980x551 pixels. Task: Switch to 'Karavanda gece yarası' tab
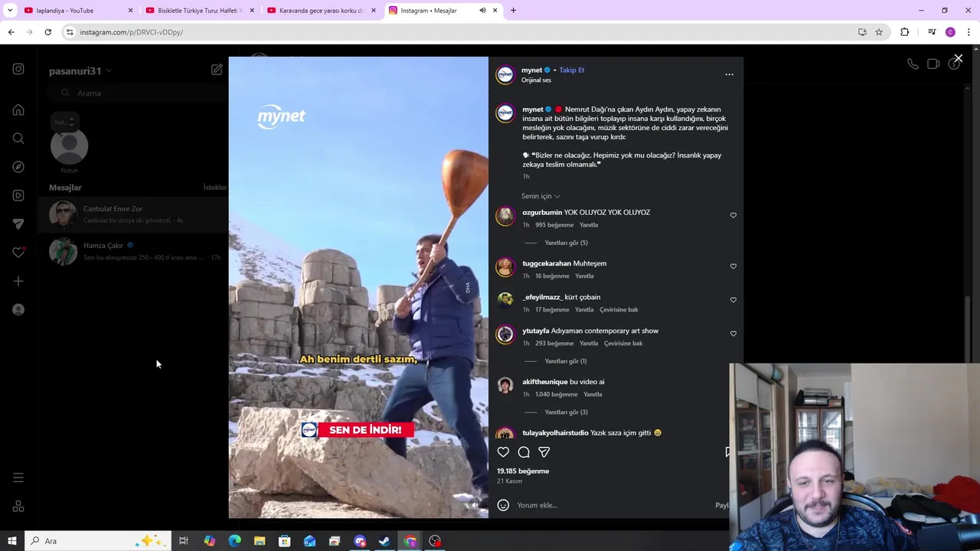click(321, 11)
